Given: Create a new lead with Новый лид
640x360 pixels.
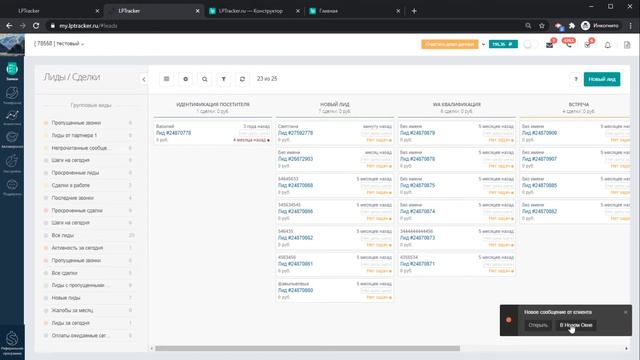Looking at the screenshot, I should (602, 79).
